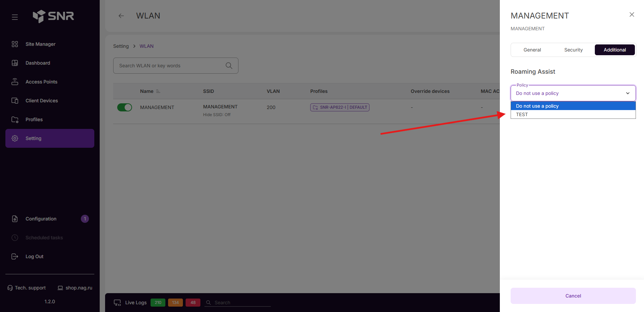Click the Access Points router icon
Image resolution: width=644 pixels, height=312 pixels.
[x=15, y=82]
